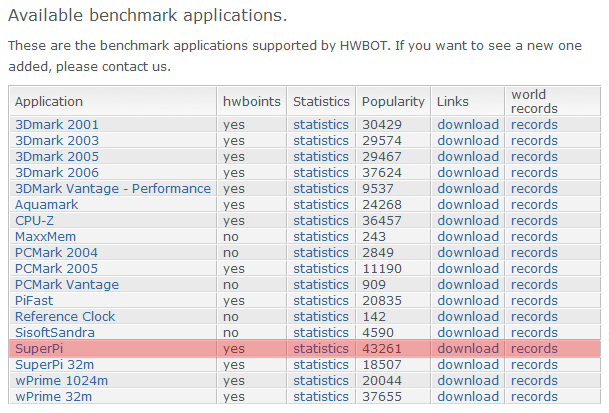609x413 pixels.
Task: Download the PiFast benchmark
Action: coord(467,300)
